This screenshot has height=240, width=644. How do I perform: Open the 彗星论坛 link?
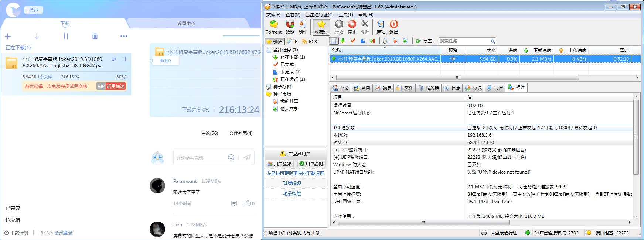coord(292,183)
